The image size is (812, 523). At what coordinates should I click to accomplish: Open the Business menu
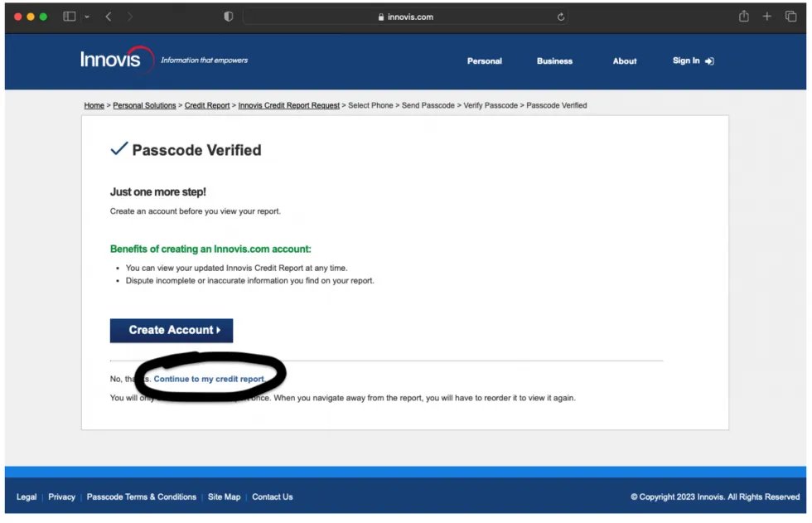(x=554, y=61)
